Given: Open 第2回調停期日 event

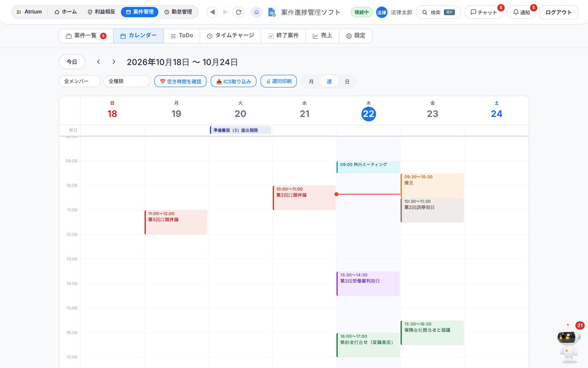Looking at the screenshot, I should click(x=432, y=210).
